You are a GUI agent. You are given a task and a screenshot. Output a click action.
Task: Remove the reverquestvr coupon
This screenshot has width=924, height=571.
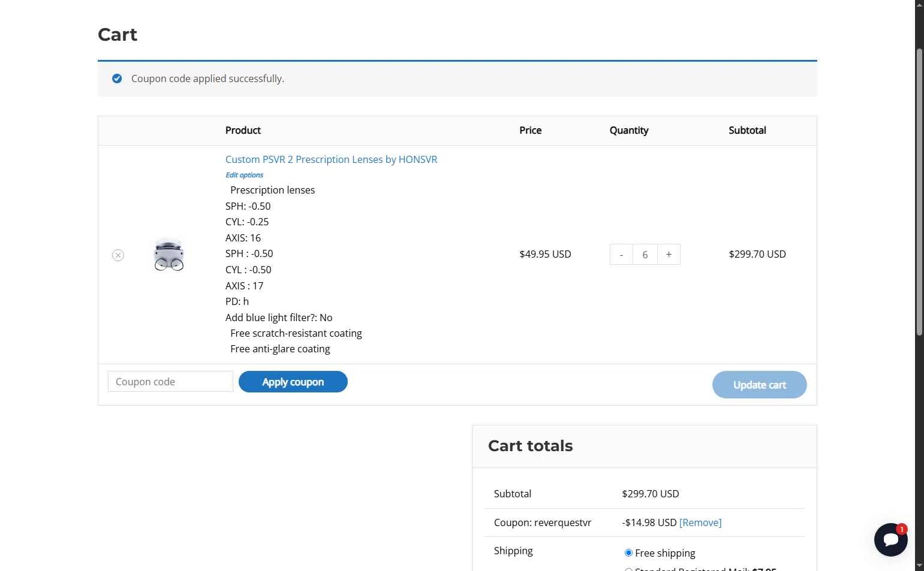700,522
